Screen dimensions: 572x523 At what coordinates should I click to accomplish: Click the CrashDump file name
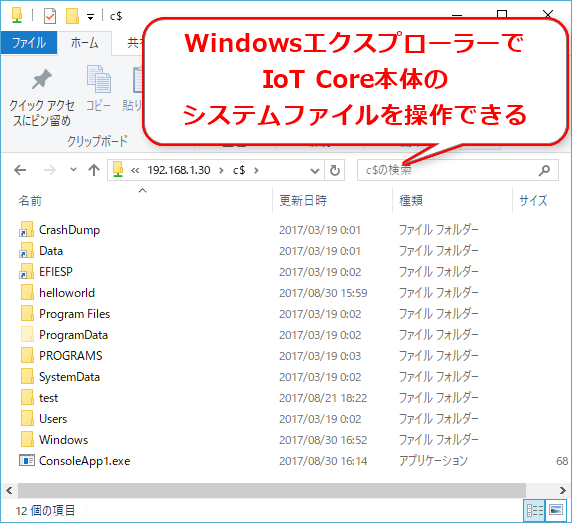click(69, 230)
